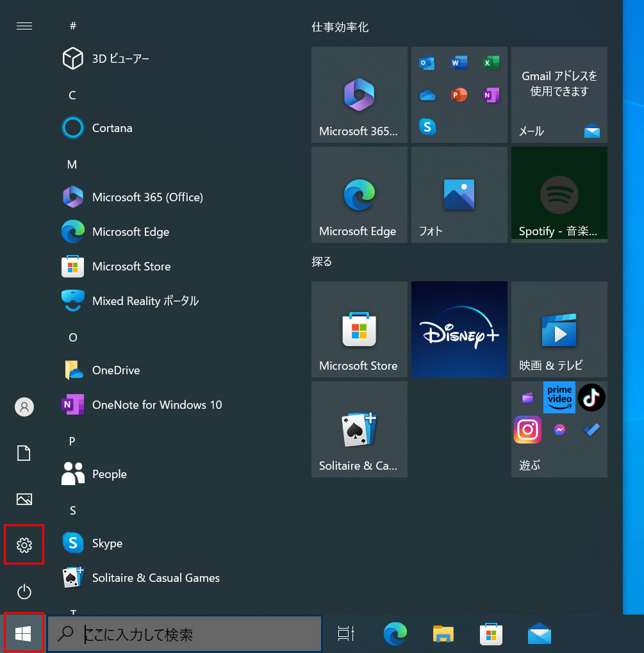The image size is (644, 653).
Task: Click the Solitaire & Ca... tile
Action: click(359, 429)
